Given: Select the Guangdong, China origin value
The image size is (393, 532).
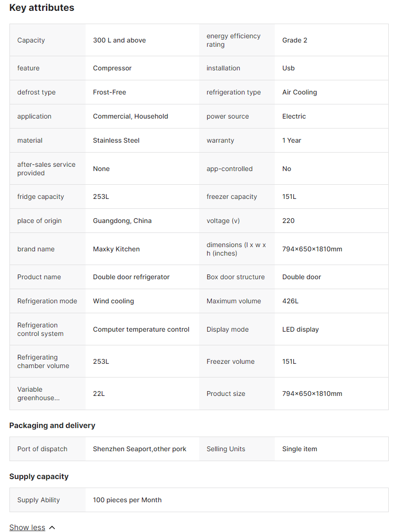Looking at the screenshot, I should (122, 221).
